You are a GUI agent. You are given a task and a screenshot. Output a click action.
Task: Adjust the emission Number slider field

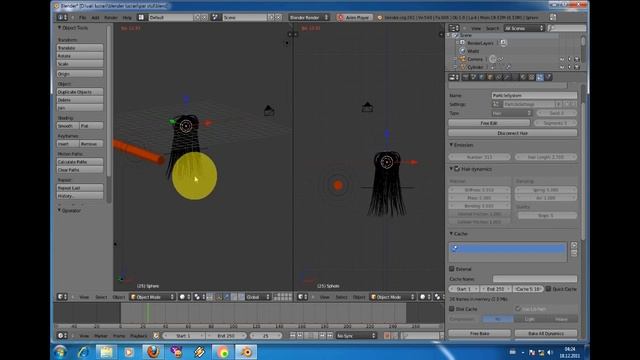pos(480,157)
